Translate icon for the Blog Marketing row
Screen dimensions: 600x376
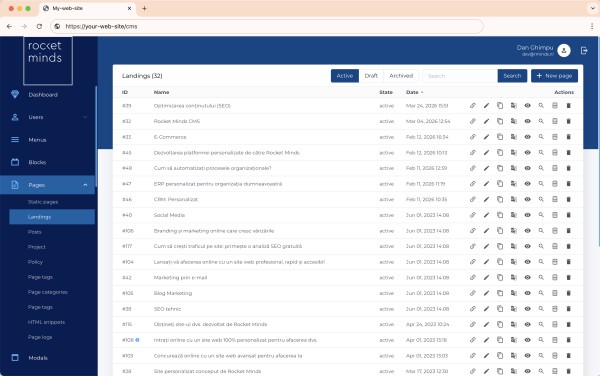point(514,293)
